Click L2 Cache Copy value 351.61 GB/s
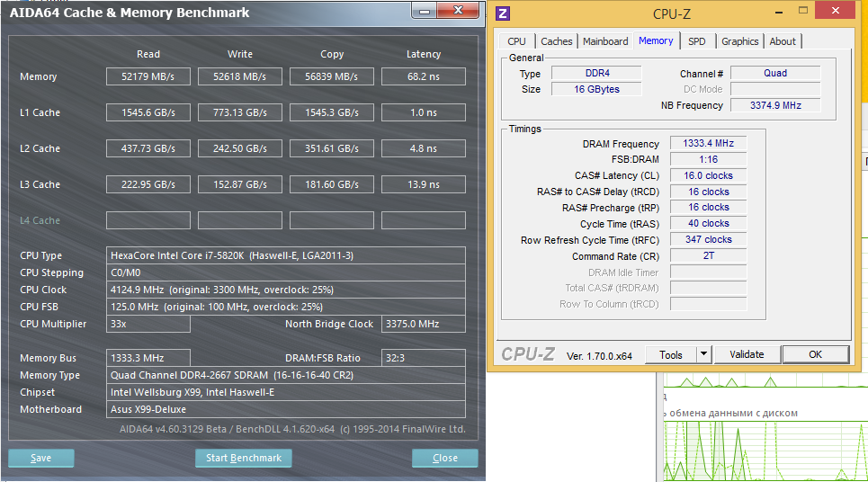Viewport: 868px width, 482px height. (x=332, y=148)
